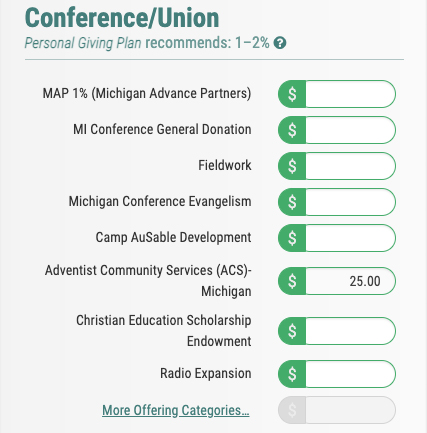Click the Fieldwork dollar sign icon
427x433 pixels.
coord(292,166)
